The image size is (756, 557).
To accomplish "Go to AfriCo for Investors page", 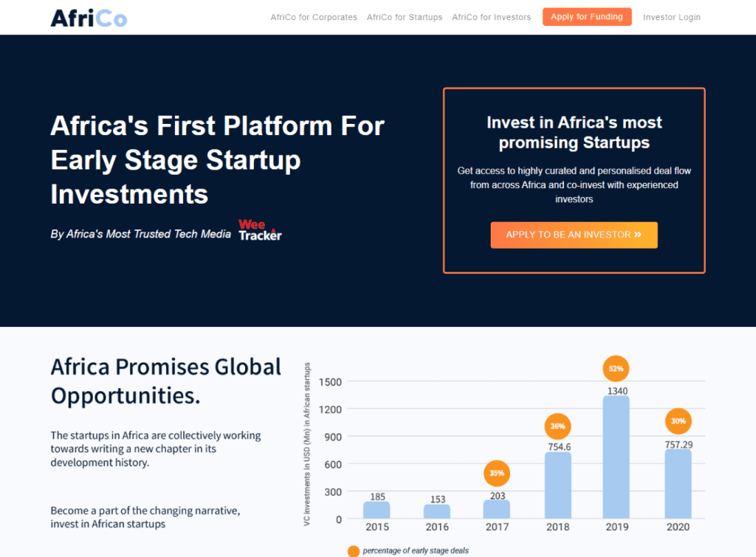I will [491, 18].
